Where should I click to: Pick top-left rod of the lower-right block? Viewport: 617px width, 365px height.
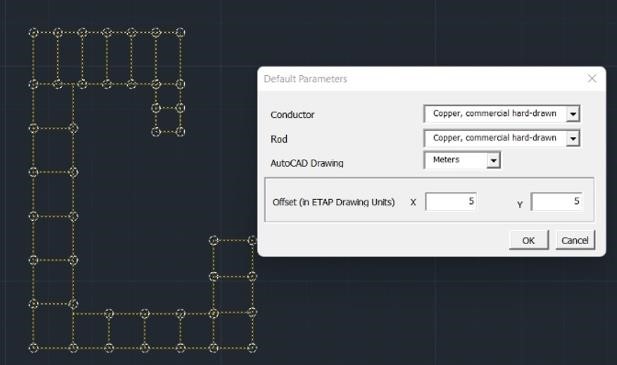pos(214,240)
